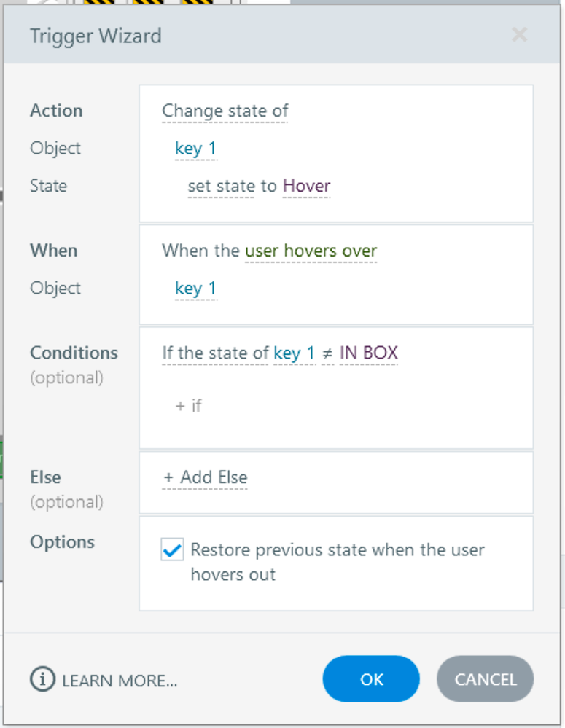Click '+ Add Else'

[205, 477]
